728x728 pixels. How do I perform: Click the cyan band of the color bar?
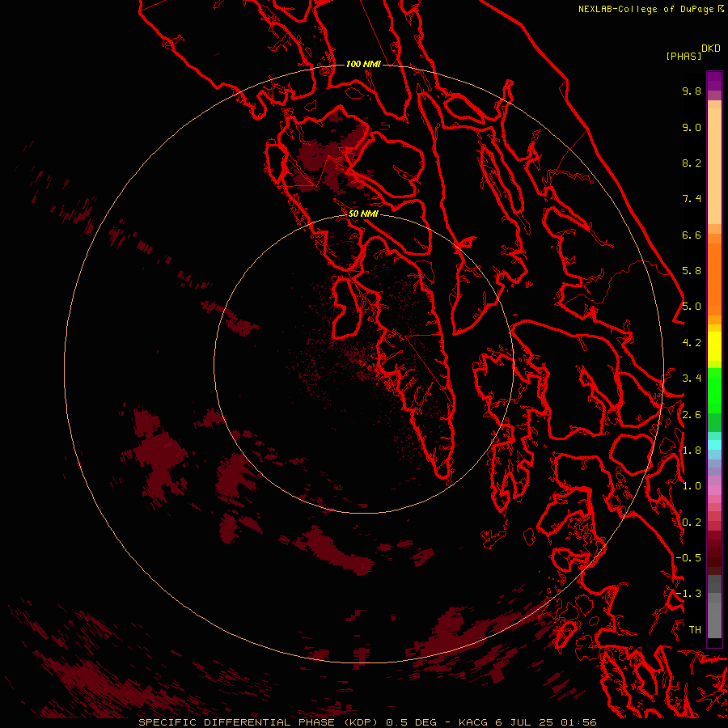[714, 444]
